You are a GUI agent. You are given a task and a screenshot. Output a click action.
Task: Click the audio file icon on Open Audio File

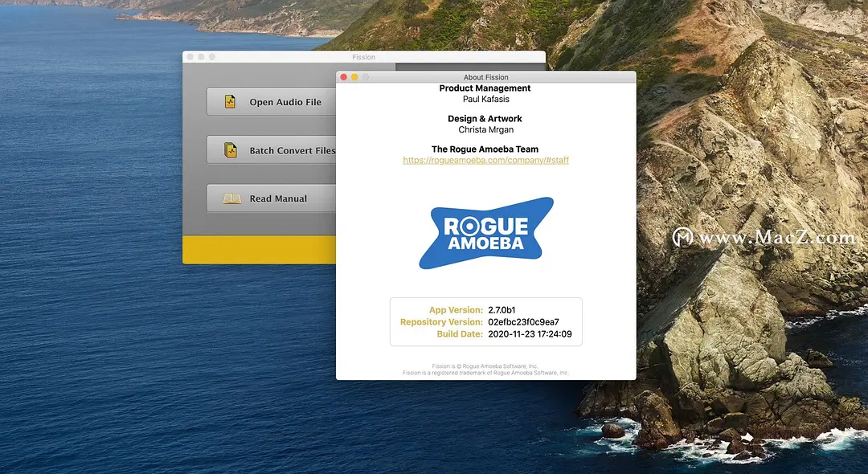coord(231,102)
